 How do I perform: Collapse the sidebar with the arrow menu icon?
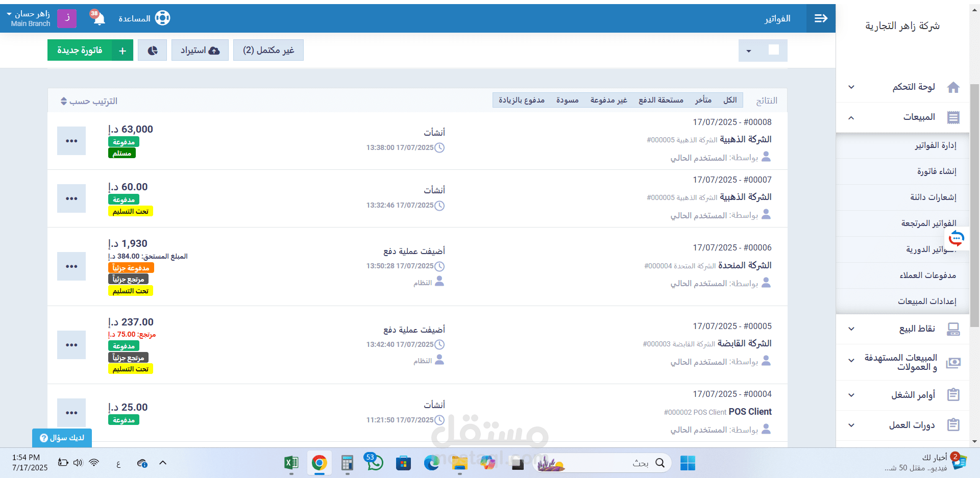[821, 18]
